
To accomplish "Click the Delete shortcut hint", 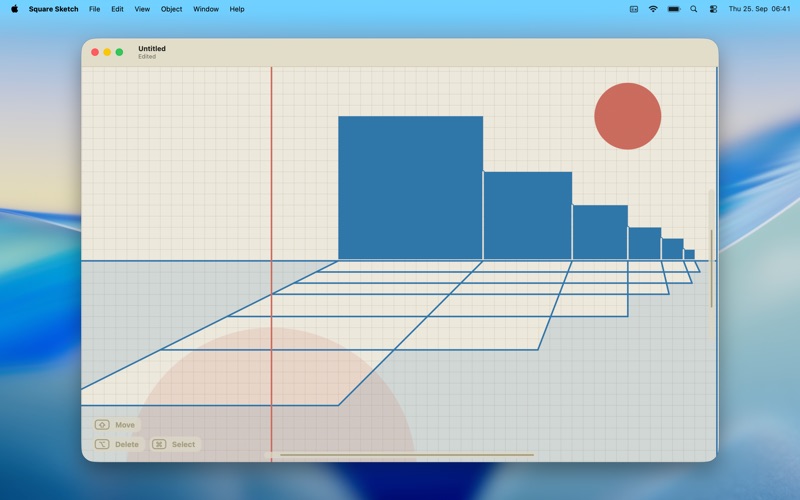I will (x=118, y=444).
